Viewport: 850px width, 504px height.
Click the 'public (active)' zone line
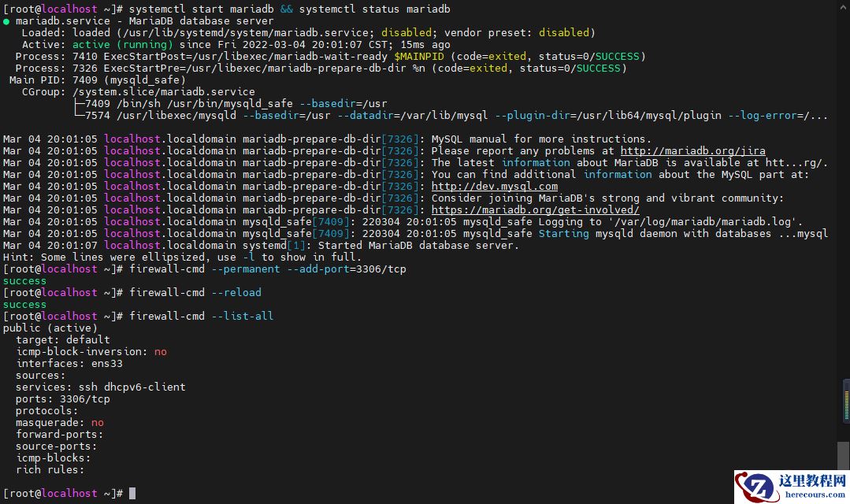click(x=50, y=328)
